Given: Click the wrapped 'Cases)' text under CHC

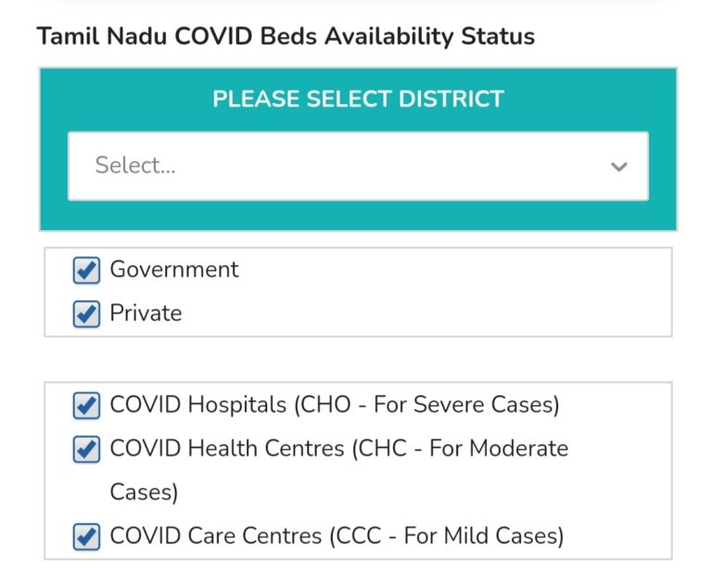Looking at the screenshot, I should 143,492.
